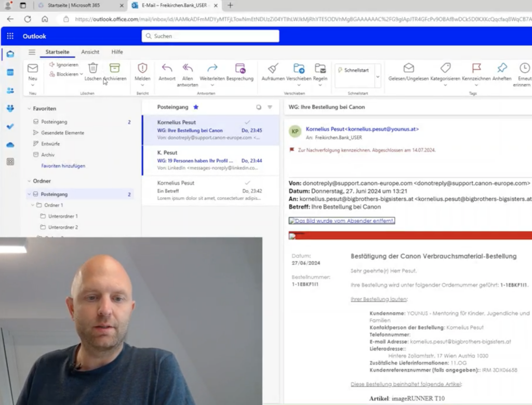Categorize the email with Kategorisieren
Image resolution: width=532 pixels, height=405 pixels.
(445, 72)
